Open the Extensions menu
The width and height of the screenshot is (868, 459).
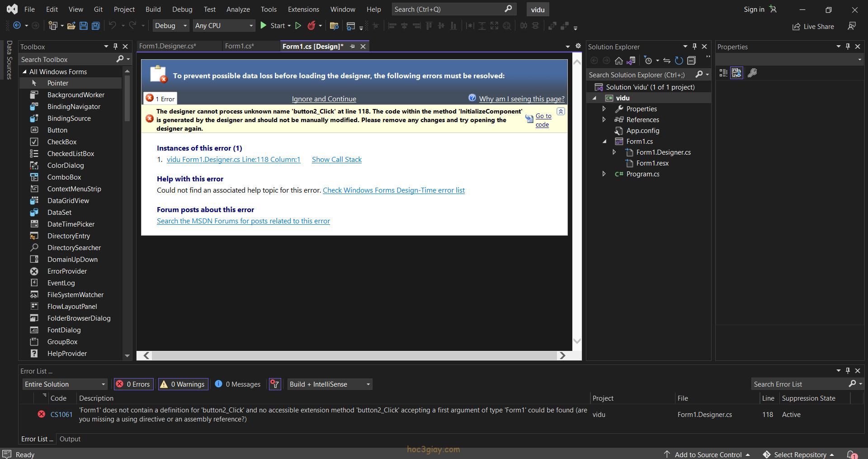[x=303, y=9]
